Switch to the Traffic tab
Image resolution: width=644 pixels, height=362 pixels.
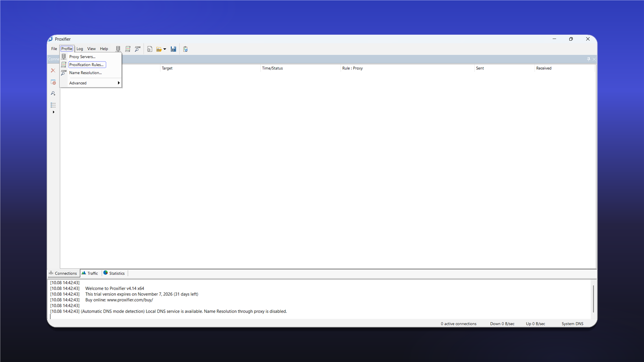90,273
